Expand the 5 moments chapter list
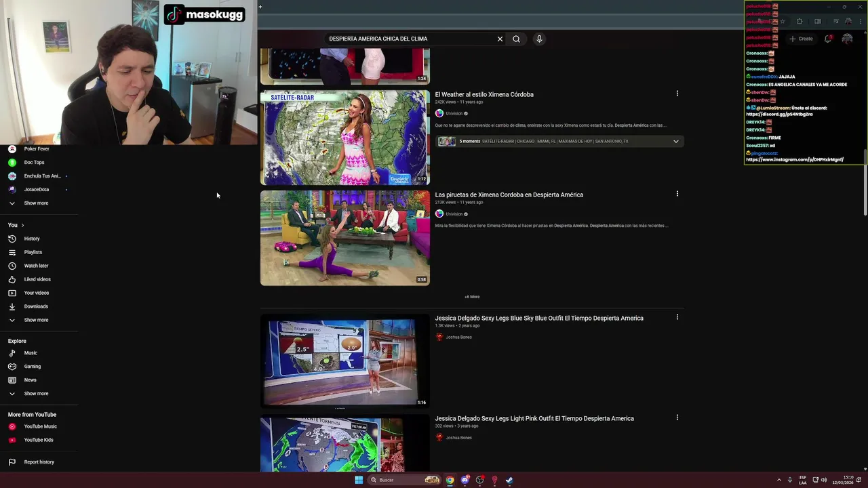The height and width of the screenshot is (488, 868). click(x=675, y=141)
